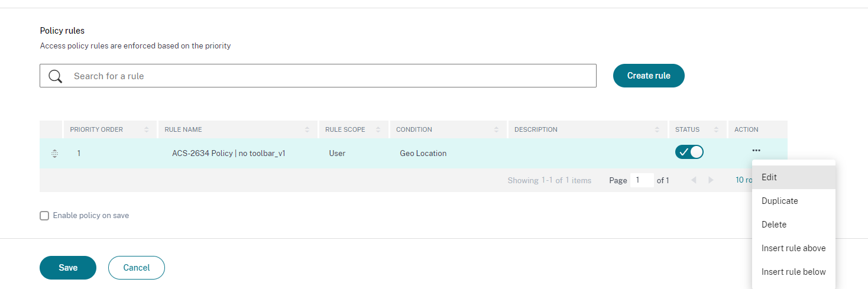
Task: Focus the Search for a rule field
Action: (331, 76)
